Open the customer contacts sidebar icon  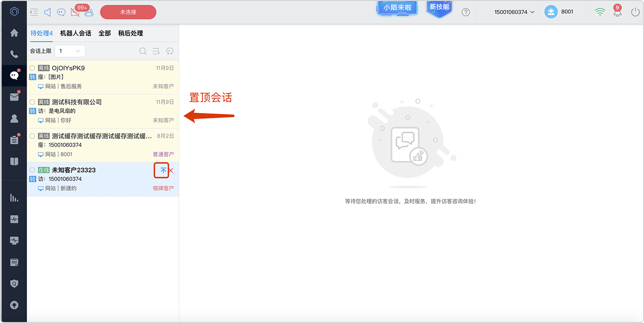(x=14, y=119)
